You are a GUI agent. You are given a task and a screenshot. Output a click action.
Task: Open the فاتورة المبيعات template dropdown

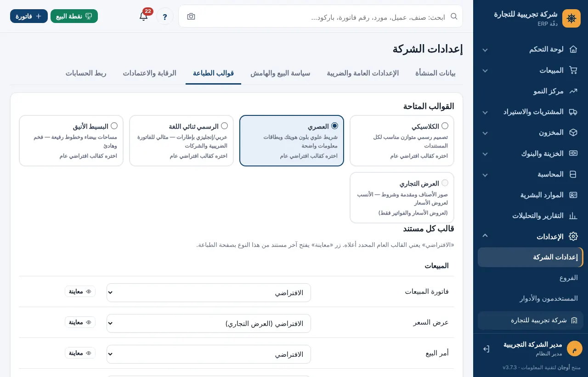[x=209, y=293]
